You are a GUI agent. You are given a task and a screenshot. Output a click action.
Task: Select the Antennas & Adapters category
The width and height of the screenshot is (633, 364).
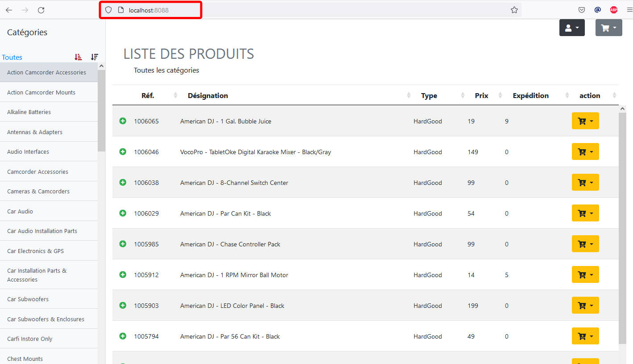[49, 132]
